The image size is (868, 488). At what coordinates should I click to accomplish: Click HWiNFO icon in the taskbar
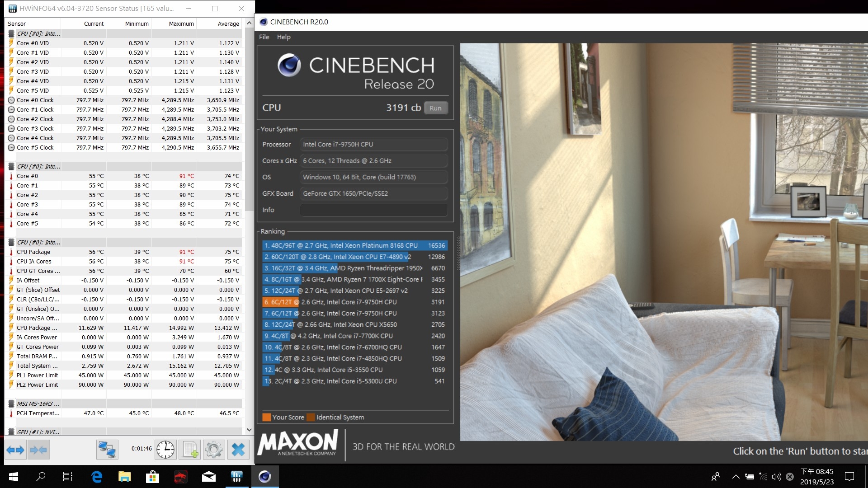[236, 476]
